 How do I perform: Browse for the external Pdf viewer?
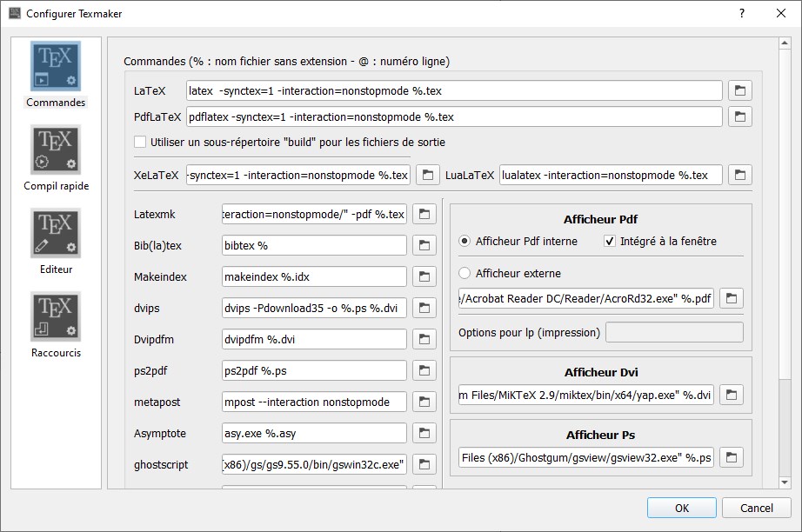pyautogui.click(x=732, y=298)
